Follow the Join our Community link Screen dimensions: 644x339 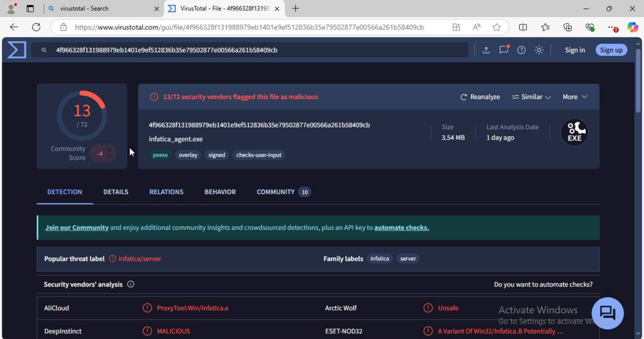tap(77, 228)
